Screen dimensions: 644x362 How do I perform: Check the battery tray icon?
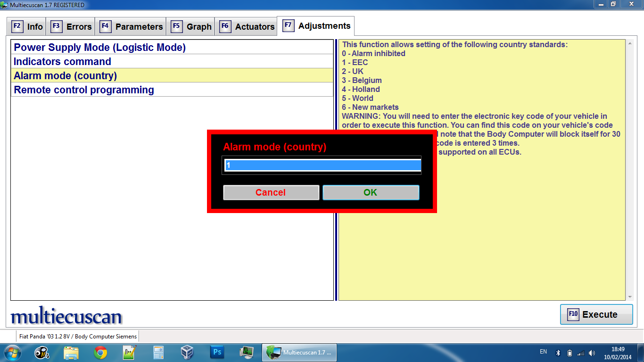(570, 353)
